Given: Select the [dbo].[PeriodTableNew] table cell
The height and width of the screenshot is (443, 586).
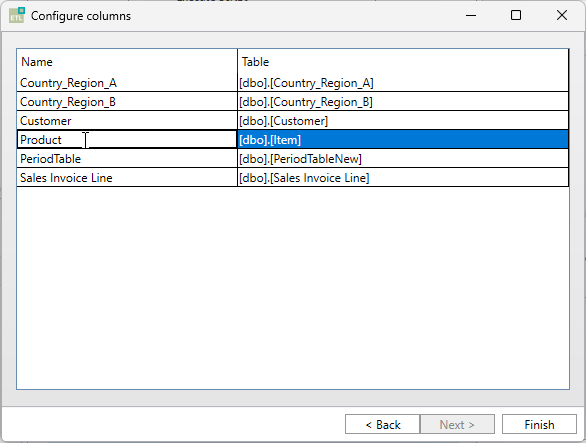Looking at the screenshot, I should pos(403,159).
